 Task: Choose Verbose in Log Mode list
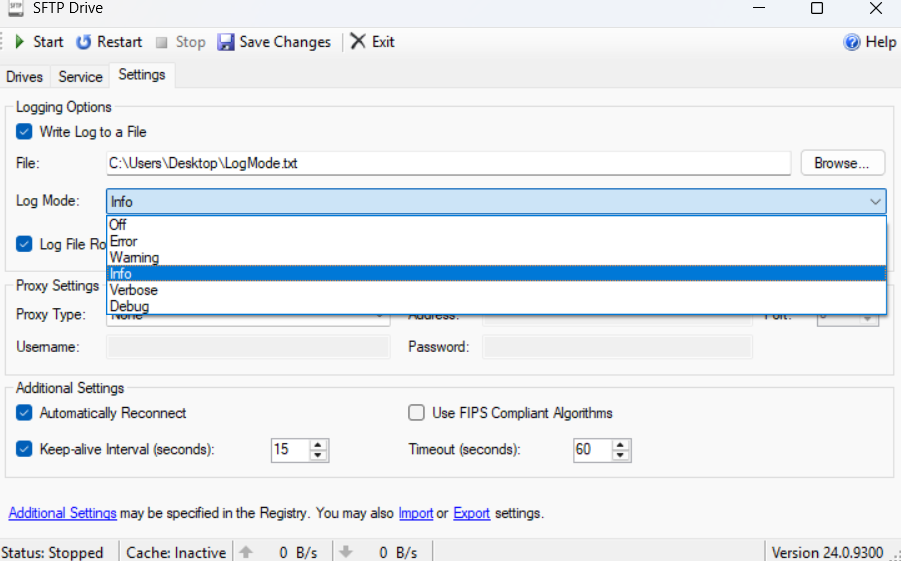point(496,290)
